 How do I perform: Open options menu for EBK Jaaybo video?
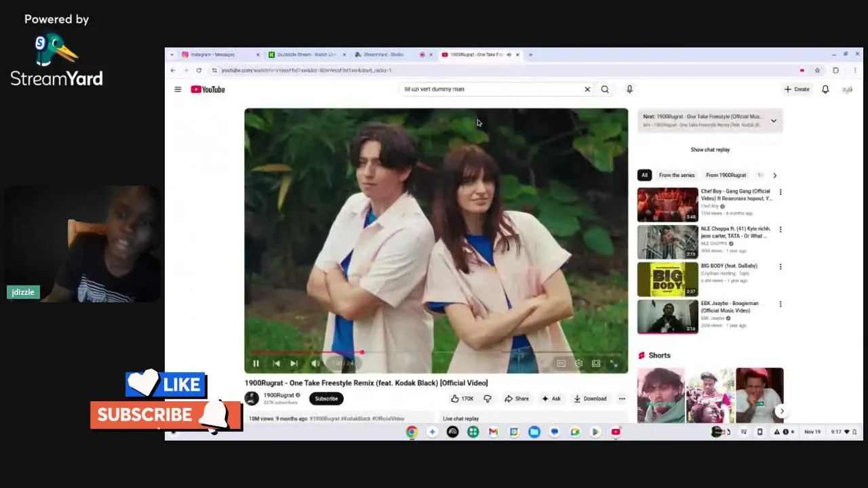780,304
